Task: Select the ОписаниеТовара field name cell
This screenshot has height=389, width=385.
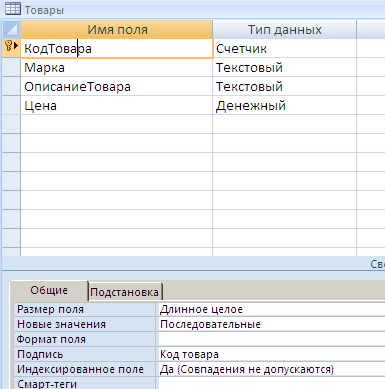Action: (x=117, y=87)
